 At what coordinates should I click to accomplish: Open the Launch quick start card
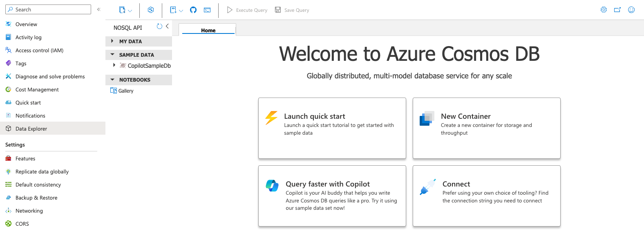(332, 128)
